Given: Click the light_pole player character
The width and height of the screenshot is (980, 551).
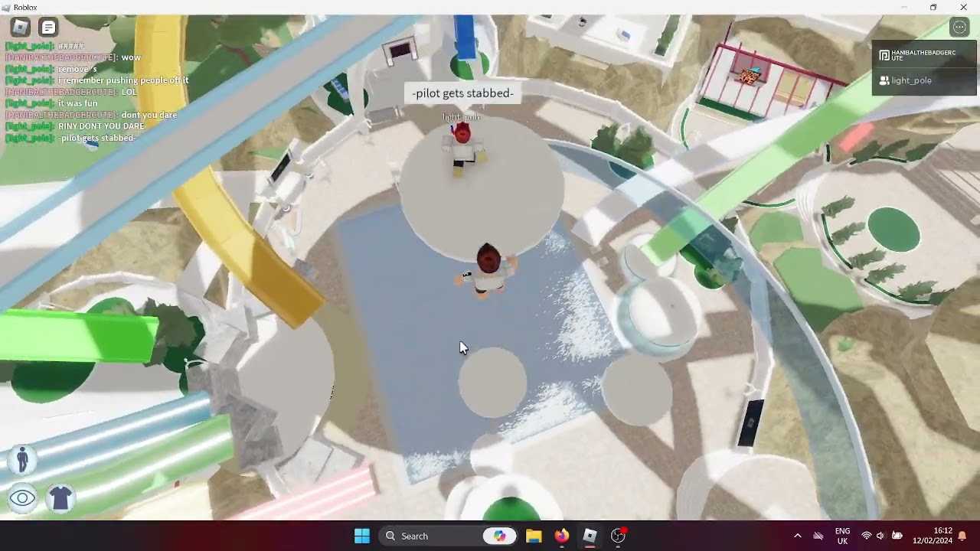Looking at the screenshot, I should (463, 149).
